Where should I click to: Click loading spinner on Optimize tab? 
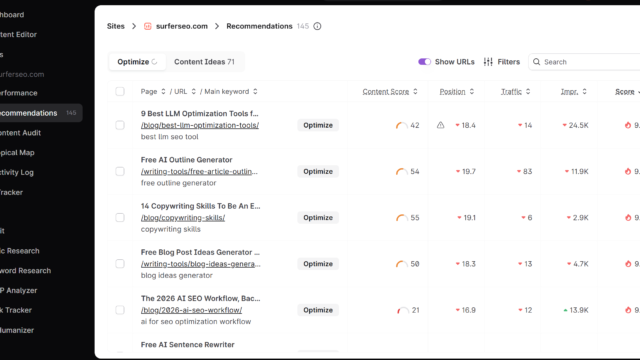(154, 62)
